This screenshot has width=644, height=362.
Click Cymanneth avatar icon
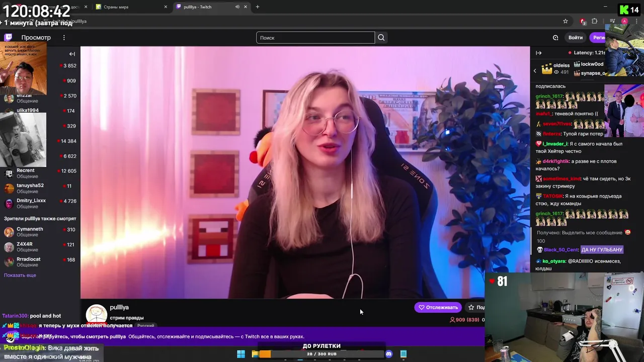point(9,232)
